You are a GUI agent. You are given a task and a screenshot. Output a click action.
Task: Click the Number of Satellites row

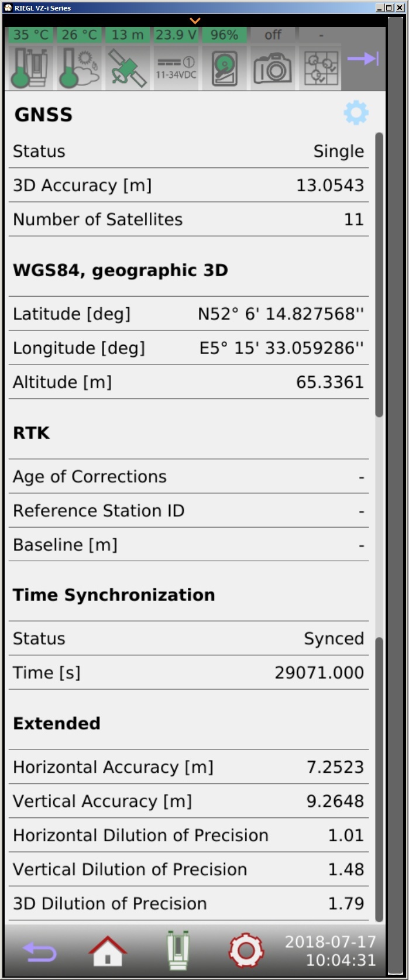188,219
